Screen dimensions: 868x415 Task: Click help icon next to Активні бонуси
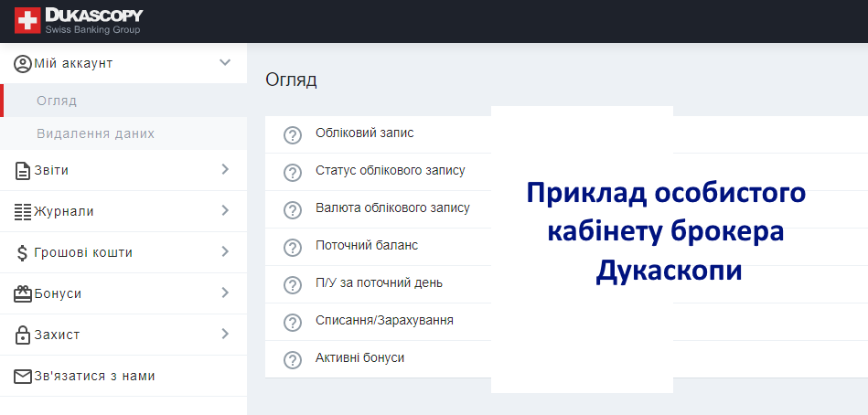(293, 359)
